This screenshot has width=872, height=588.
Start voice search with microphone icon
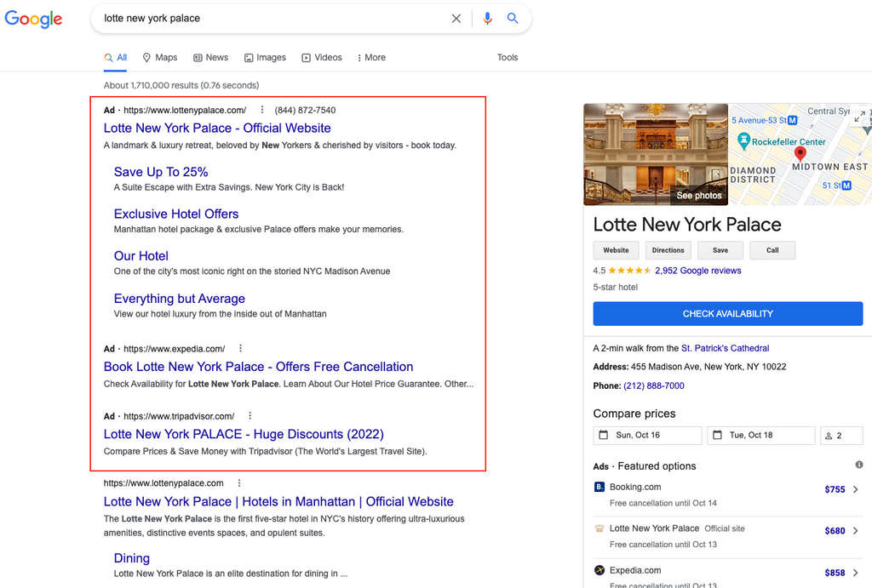click(487, 18)
